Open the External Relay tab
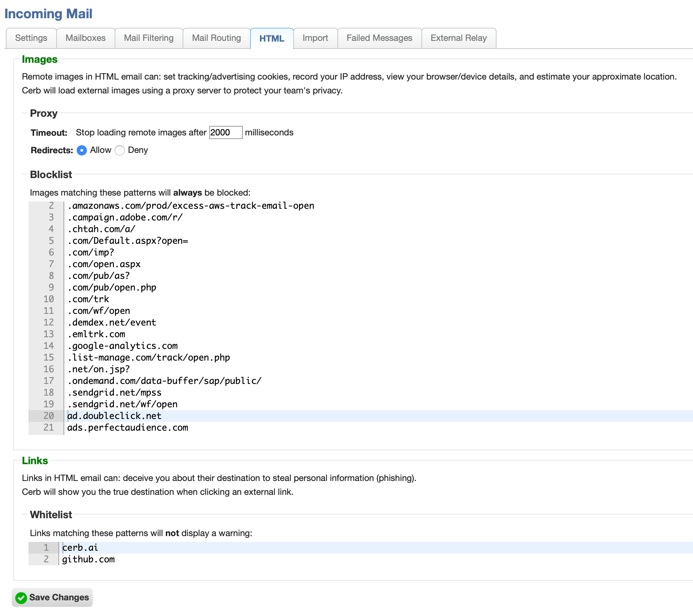693x616 pixels. pyautogui.click(x=459, y=38)
